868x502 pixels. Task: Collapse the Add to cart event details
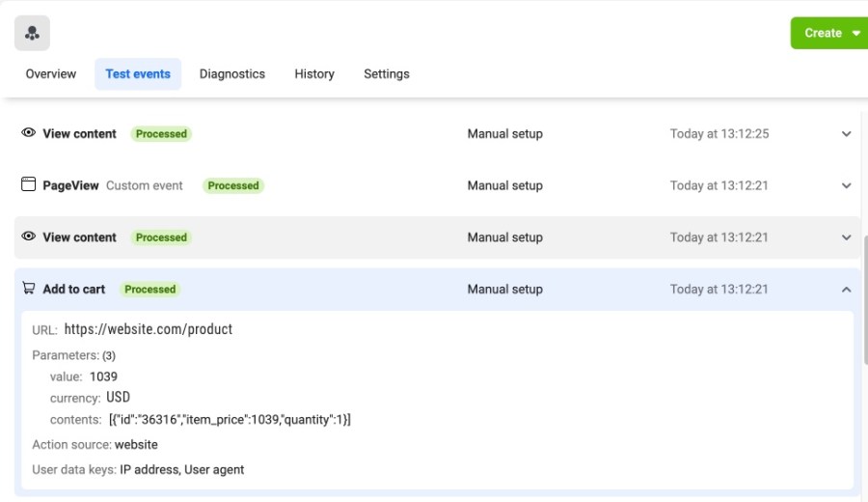[x=846, y=289]
